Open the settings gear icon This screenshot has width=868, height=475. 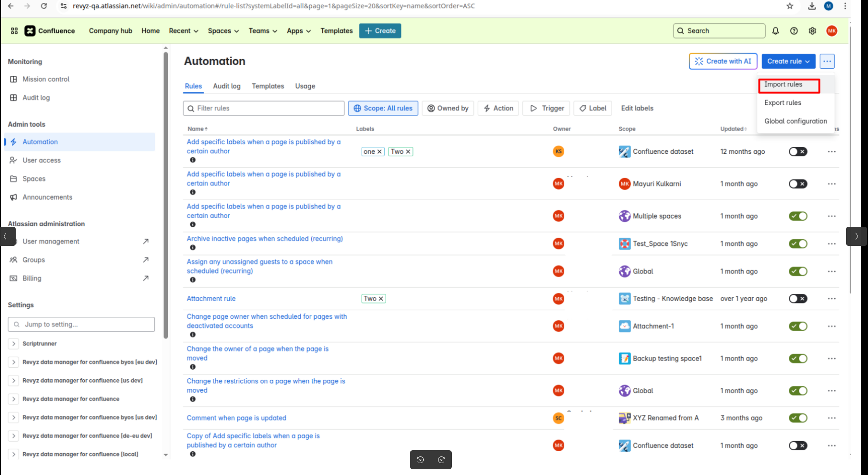click(x=812, y=31)
